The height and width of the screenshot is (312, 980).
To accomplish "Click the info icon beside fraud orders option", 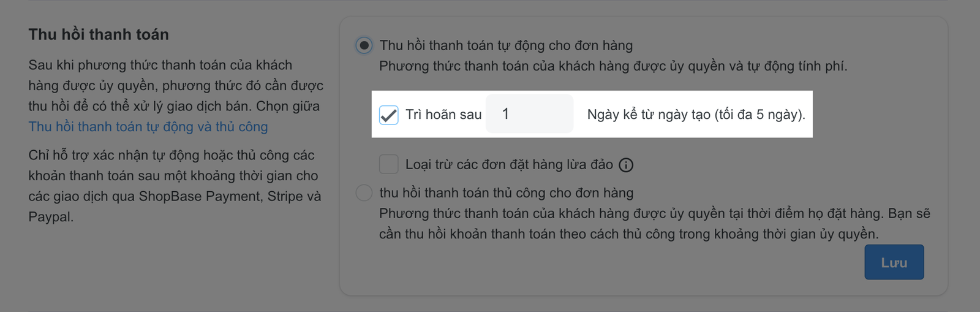I will [626, 165].
